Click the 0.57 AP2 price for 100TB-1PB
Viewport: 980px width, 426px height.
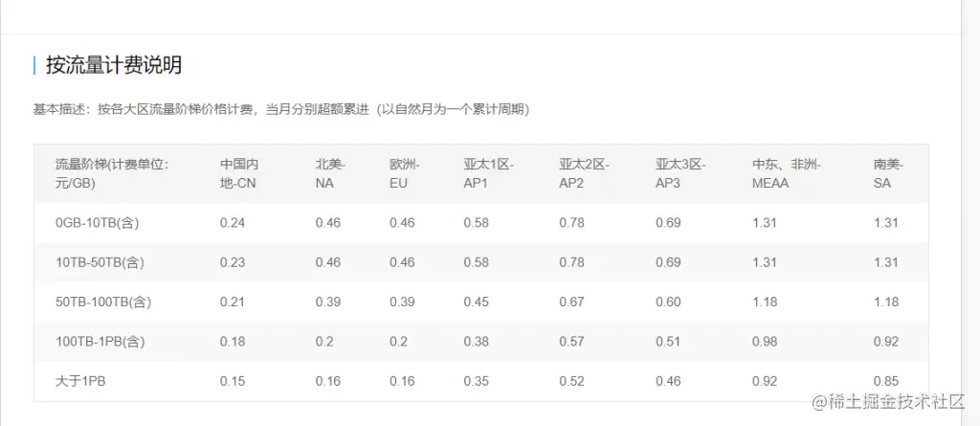[x=572, y=342]
